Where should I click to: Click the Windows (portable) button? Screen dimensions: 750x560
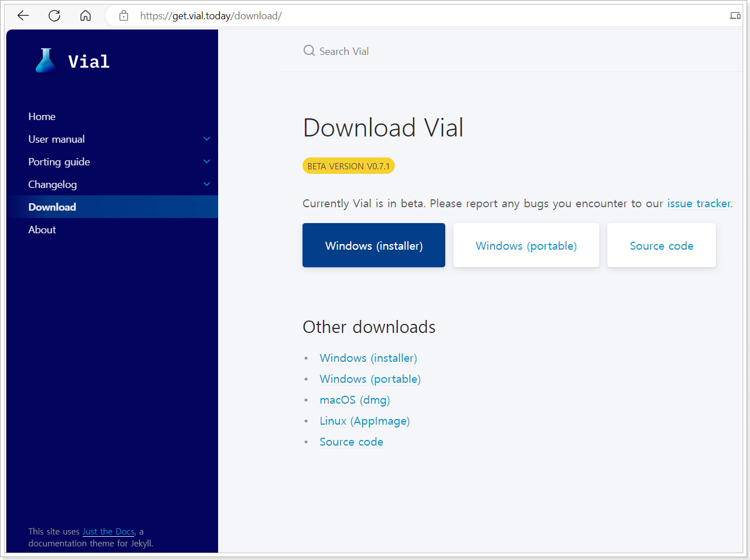526,245
